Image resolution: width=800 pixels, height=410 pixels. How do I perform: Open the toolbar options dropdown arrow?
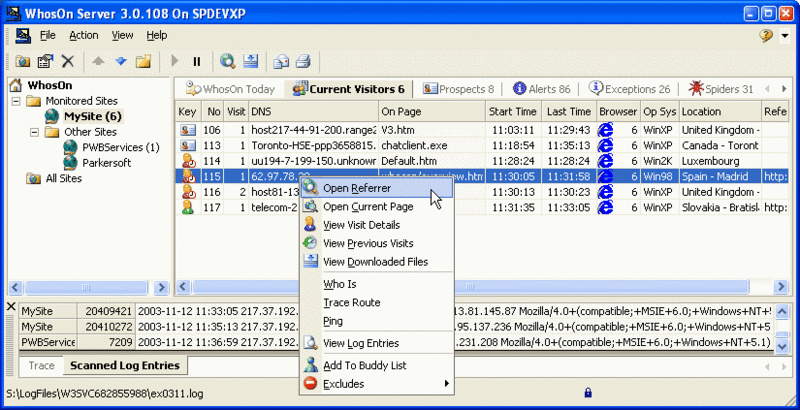click(785, 36)
